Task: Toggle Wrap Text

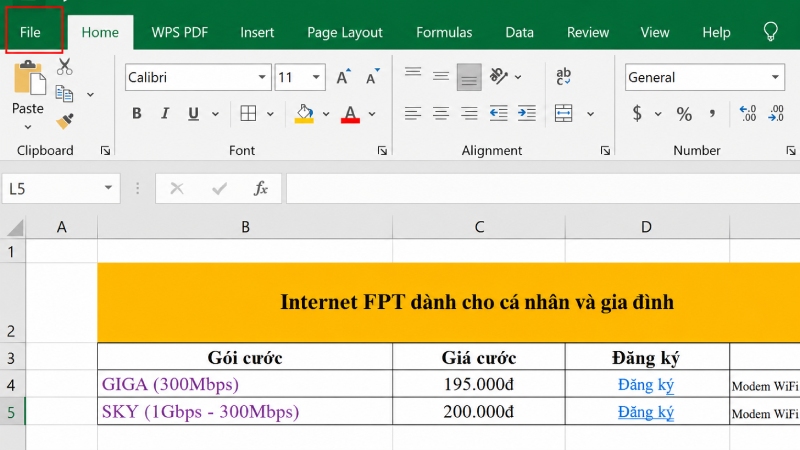Action: (563, 77)
